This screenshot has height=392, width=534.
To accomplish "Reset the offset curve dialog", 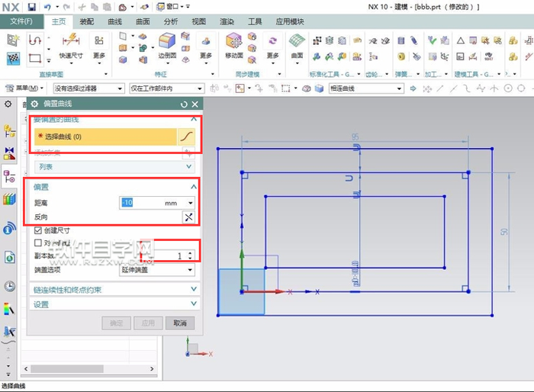I will pos(184,104).
